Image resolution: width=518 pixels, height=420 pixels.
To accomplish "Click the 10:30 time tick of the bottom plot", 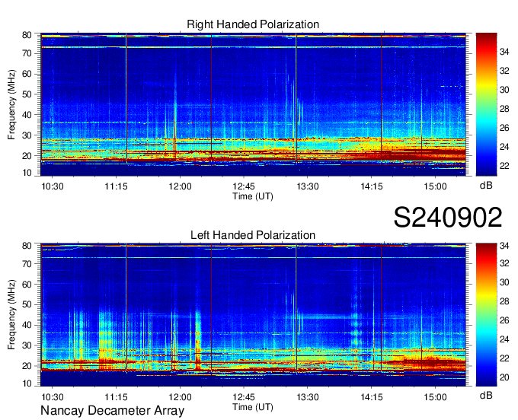I will click(53, 397).
